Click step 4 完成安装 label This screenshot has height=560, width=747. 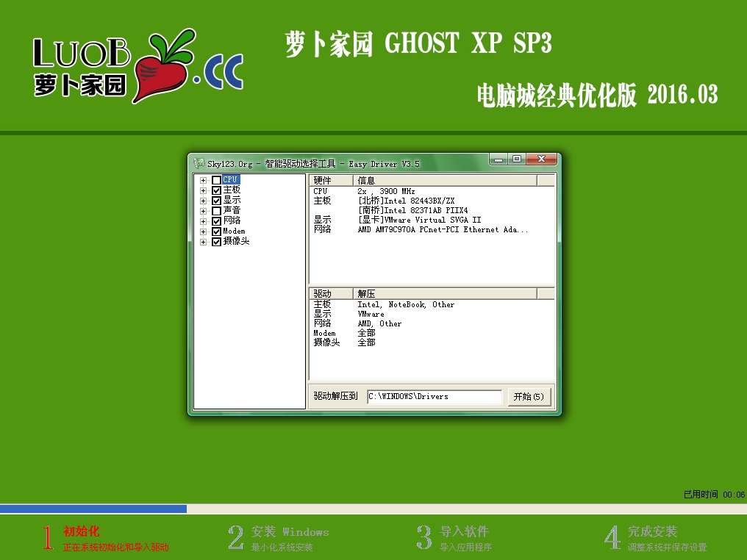[x=652, y=531]
